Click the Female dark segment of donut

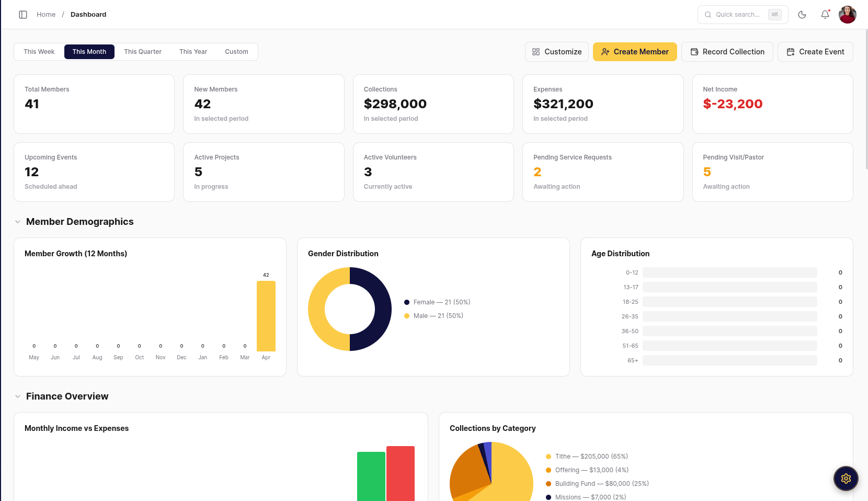383,309
